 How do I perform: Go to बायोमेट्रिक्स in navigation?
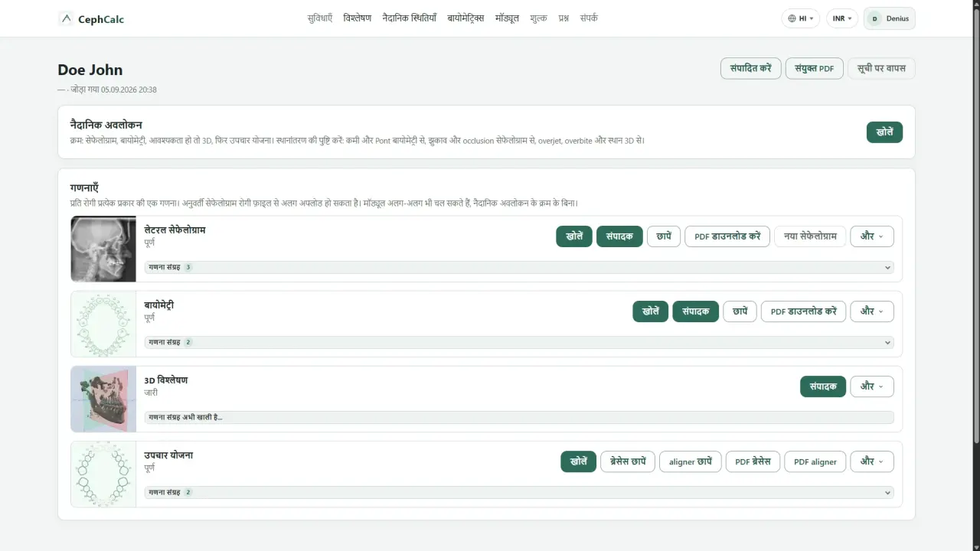coord(465,18)
